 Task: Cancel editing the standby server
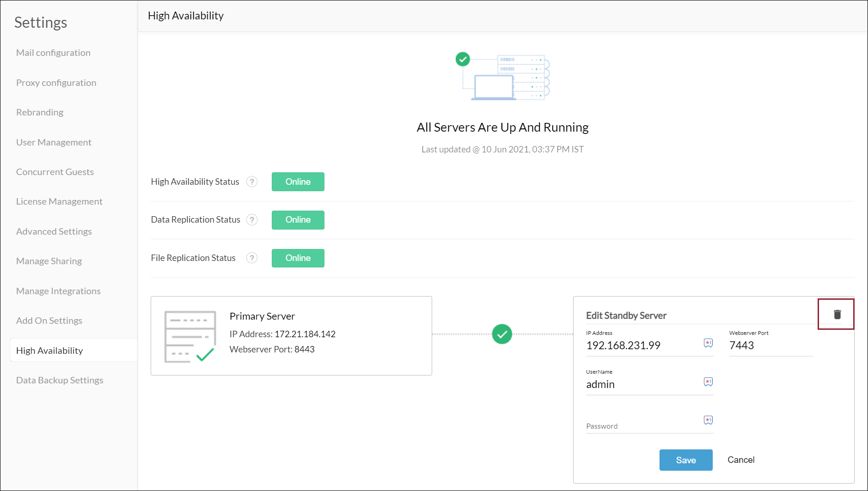click(741, 460)
